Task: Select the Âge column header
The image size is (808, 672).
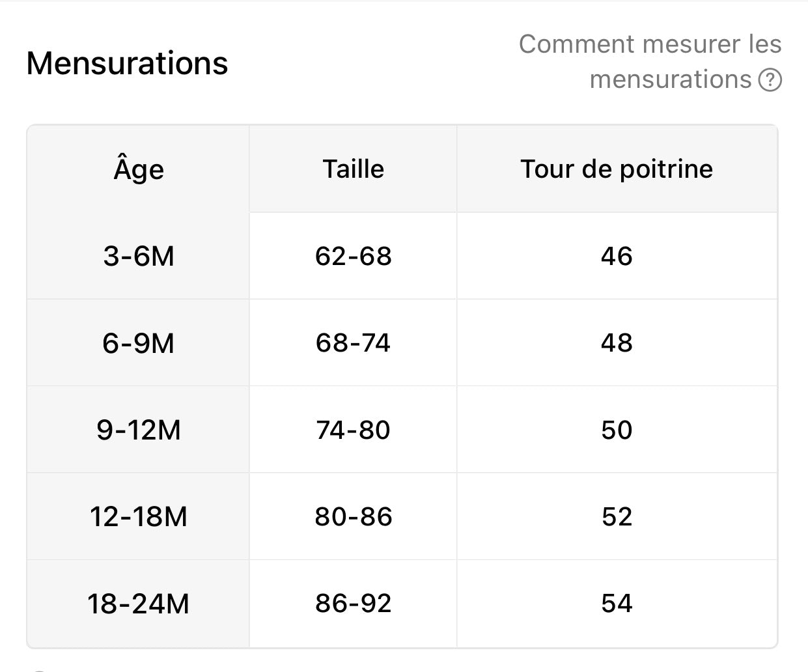Action: click(139, 169)
